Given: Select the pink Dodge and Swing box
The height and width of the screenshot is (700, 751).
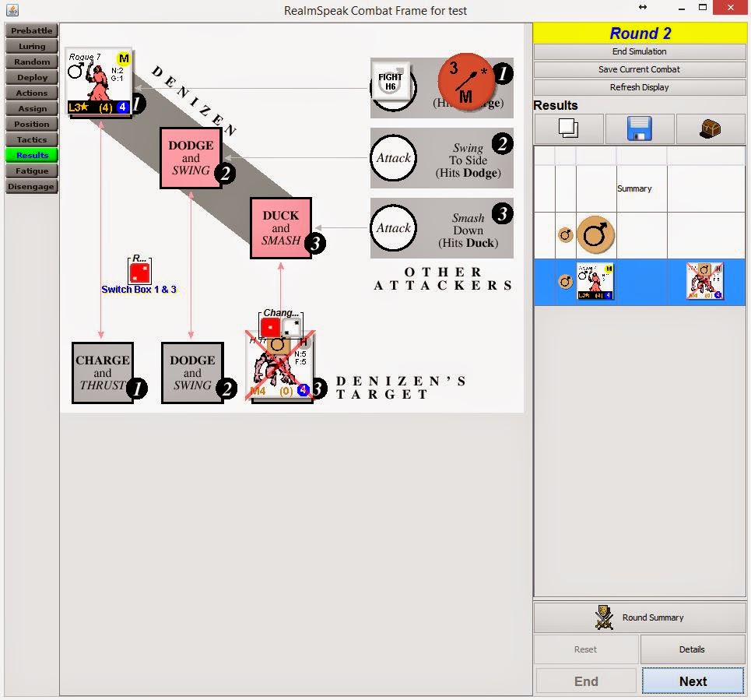Looking at the screenshot, I should [191, 157].
